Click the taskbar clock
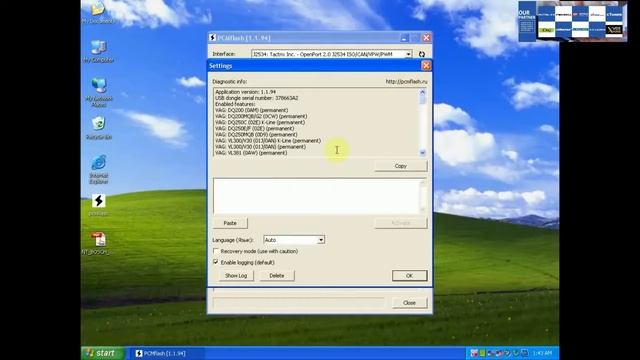Screen dimensions: 640x360 pos(542,353)
